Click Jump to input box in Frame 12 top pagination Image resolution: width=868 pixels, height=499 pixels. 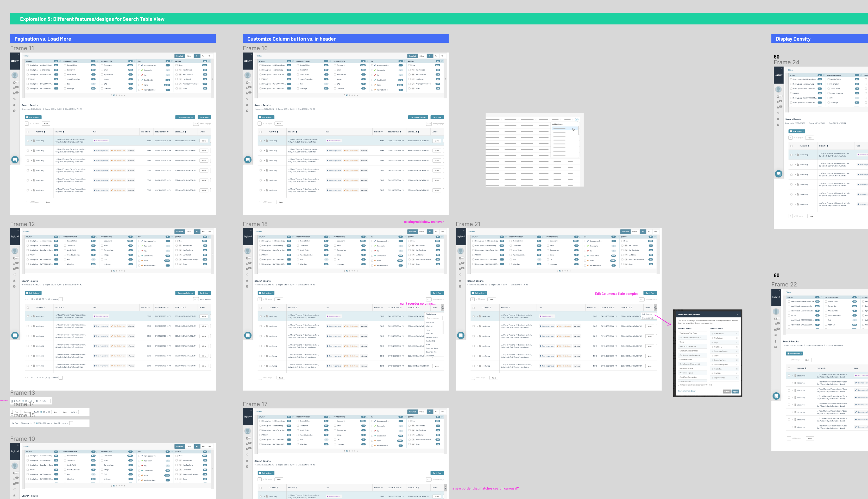(x=61, y=299)
